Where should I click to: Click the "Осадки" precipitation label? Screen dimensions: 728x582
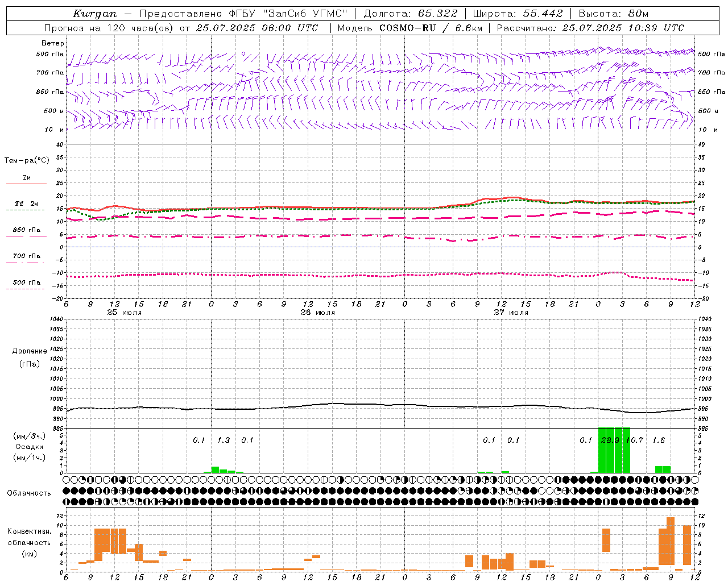click(30, 447)
